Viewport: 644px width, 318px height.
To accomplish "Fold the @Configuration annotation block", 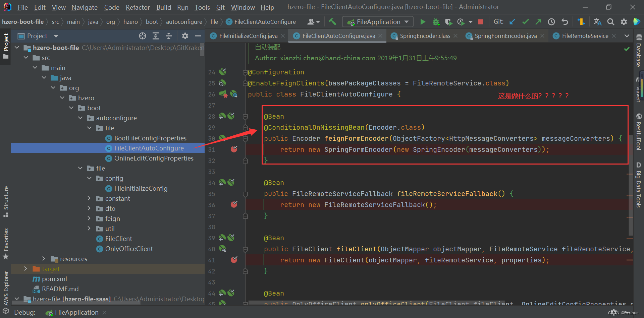I will coord(245,72).
